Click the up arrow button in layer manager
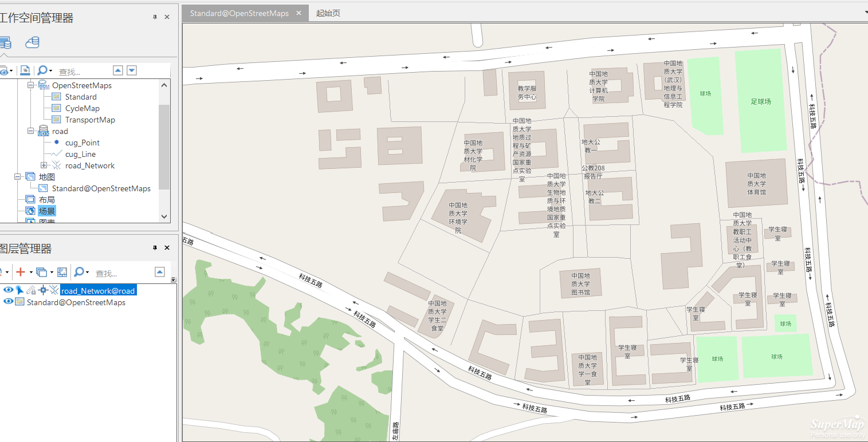This screenshot has width=868, height=442. coord(160,272)
